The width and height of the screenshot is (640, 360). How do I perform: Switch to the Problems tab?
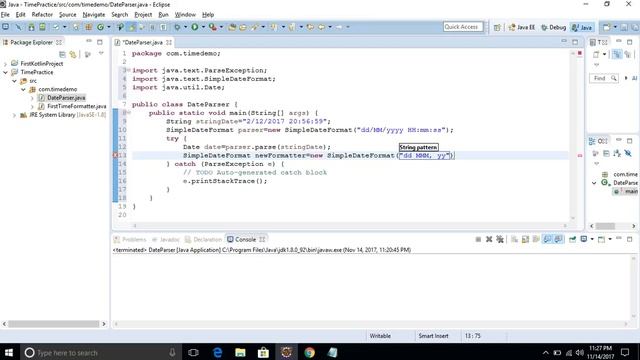coord(130,240)
